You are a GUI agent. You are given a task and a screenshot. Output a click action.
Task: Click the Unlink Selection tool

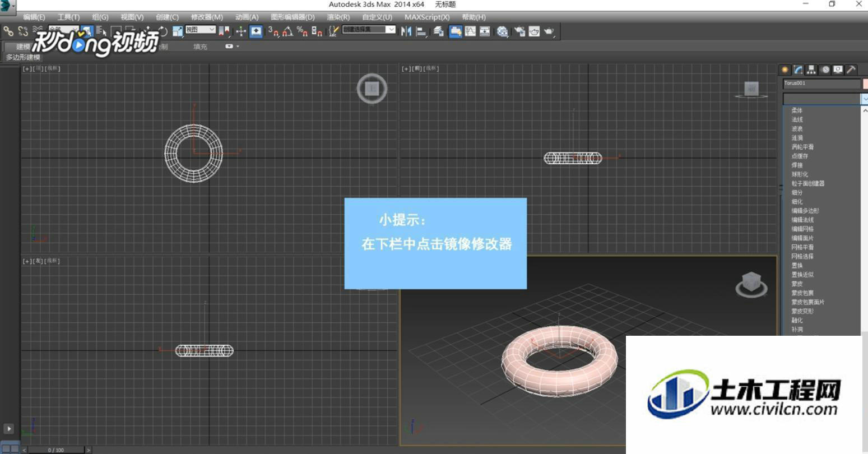click(x=23, y=31)
